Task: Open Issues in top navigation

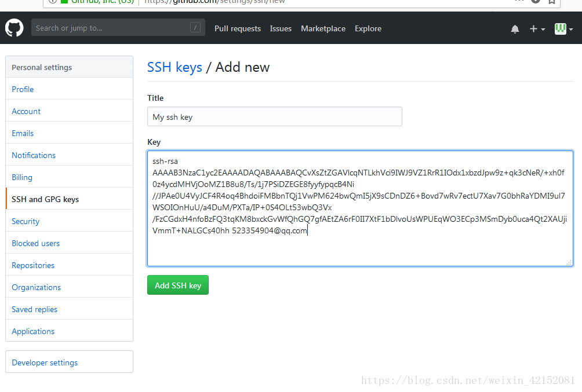Action: (x=281, y=28)
